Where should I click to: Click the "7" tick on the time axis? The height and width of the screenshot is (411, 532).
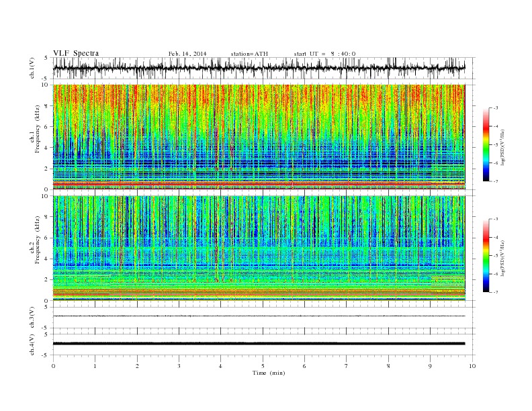(x=346, y=366)
